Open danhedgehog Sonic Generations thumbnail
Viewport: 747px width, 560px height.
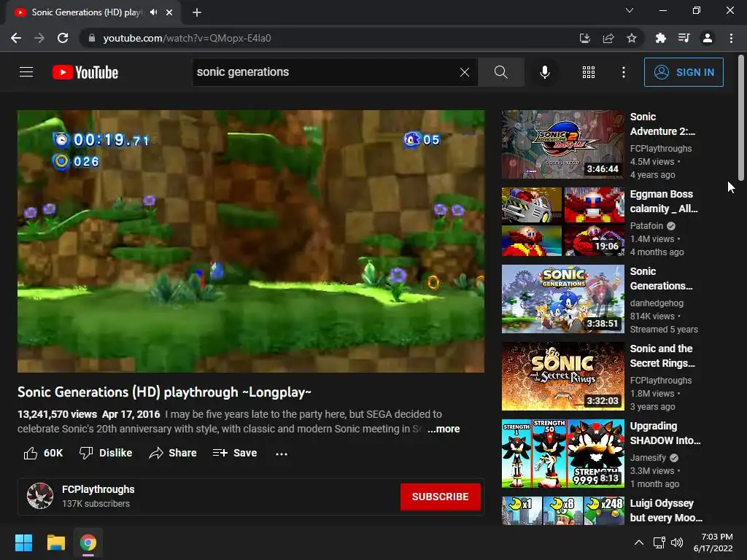pos(562,299)
